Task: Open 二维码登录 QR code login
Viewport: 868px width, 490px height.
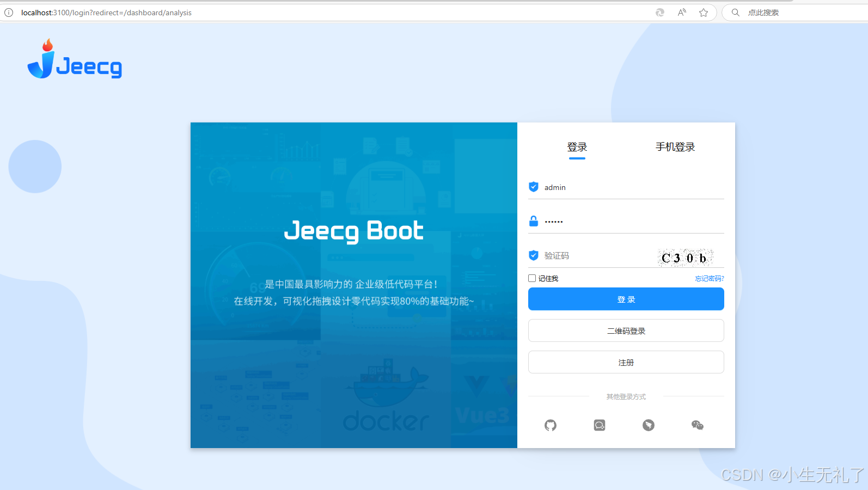Action: pyautogui.click(x=626, y=330)
